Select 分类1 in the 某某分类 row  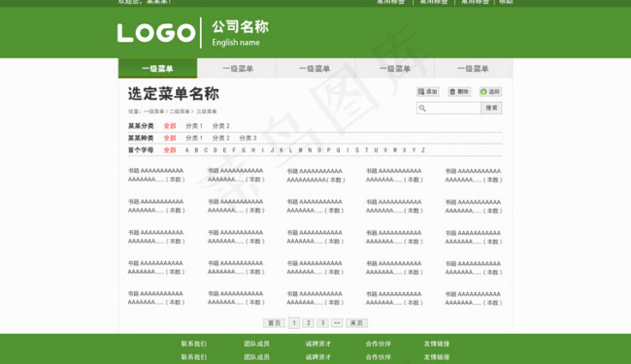coord(194,126)
